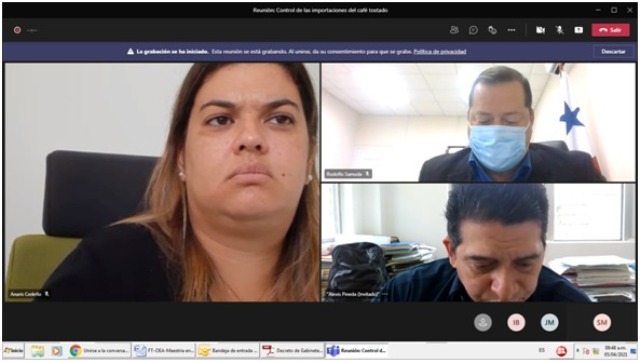640x362 pixels.
Task: Show the meeting participants panel
Action: coord(454,30)
